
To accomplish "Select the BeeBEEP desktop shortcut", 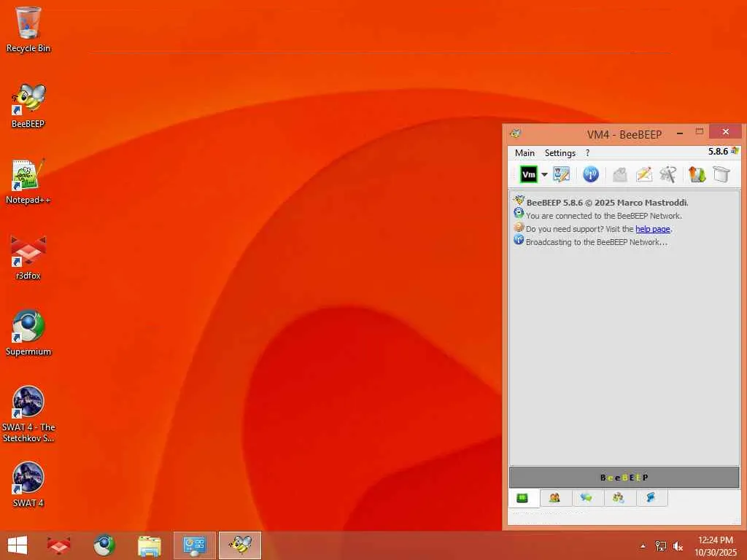I will (x=28, y=106).
